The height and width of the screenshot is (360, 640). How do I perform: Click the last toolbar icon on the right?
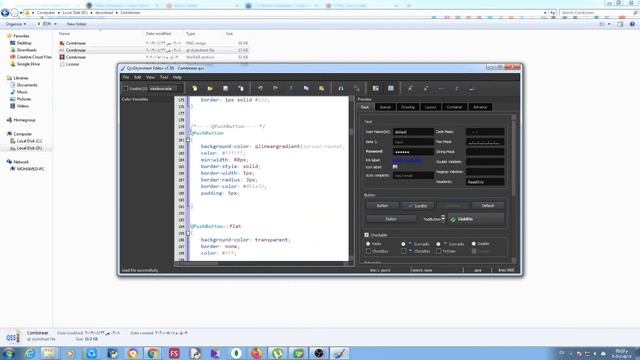coord(472,88)
